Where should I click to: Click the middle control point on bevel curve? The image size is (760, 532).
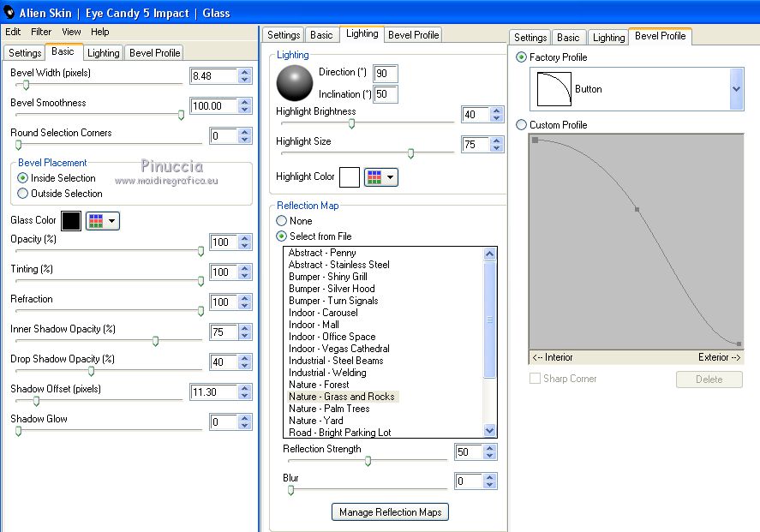[637, 209]
